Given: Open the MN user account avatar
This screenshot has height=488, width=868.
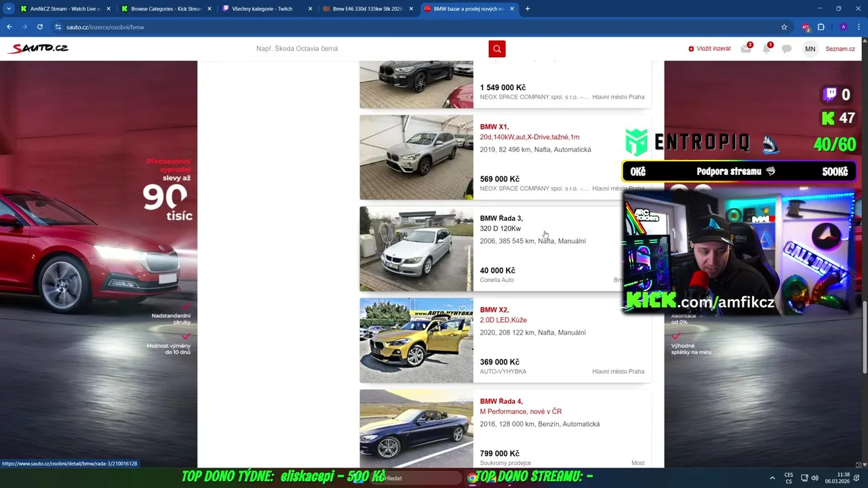Looking at the screenshot, I should [x=810, y=49].
